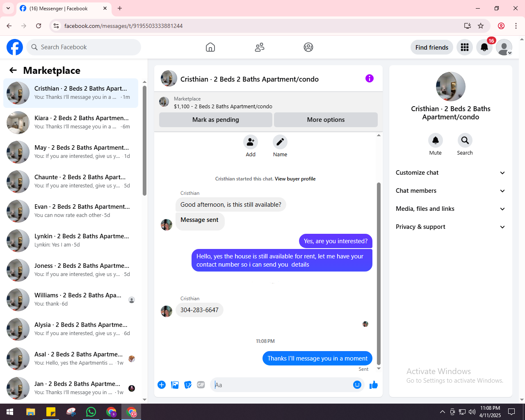Open WhatsApp from the taskbar
The width and height of the screenshot is (525, 420).
click(91, 412)
